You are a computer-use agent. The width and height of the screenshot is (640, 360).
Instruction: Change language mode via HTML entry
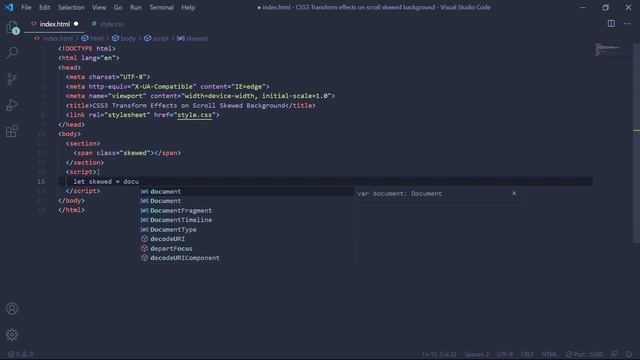[x=549, y=354]
